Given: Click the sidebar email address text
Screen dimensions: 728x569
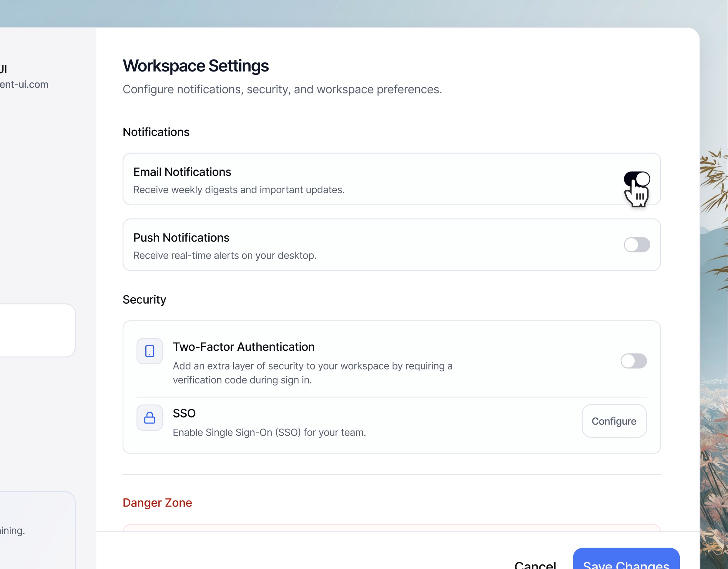Looking at the screenshot, I should click(x=24, y=84).
